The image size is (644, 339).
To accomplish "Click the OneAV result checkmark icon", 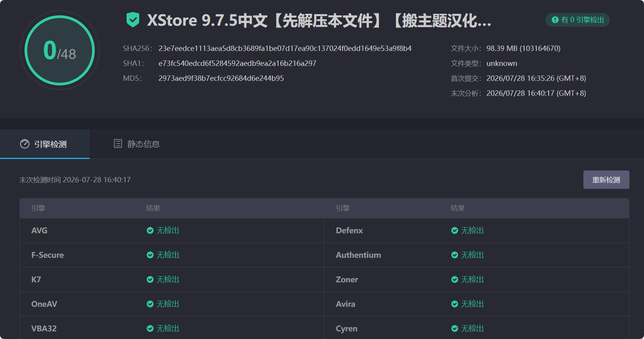I will 150,304.
